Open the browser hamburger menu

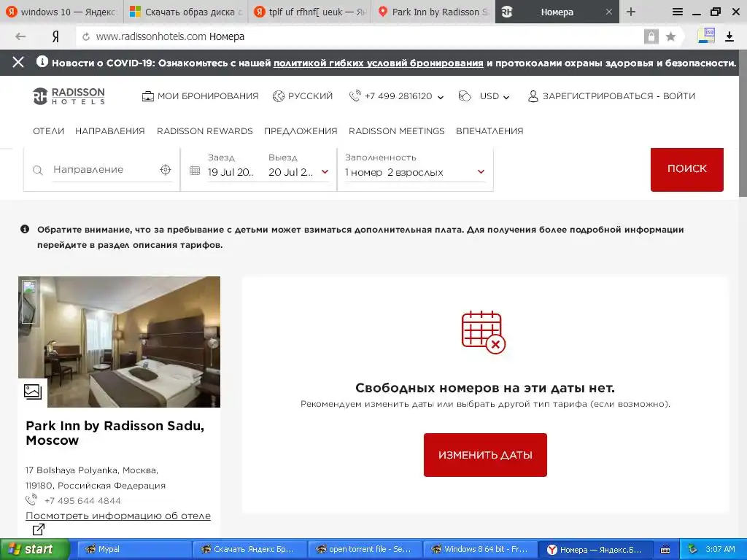point(678,12)
